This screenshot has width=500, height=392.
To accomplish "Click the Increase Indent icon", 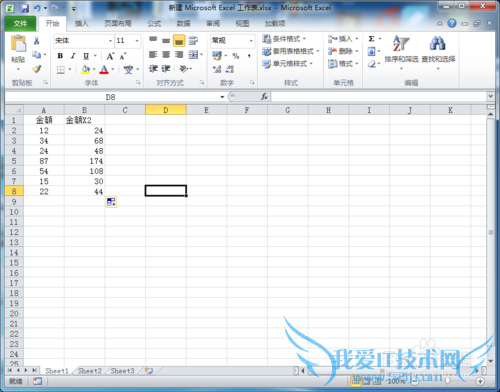I will click(166, 69).
